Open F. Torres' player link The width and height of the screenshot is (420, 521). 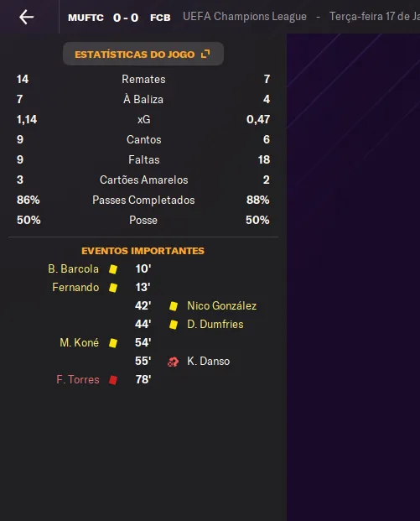[78, 379]
